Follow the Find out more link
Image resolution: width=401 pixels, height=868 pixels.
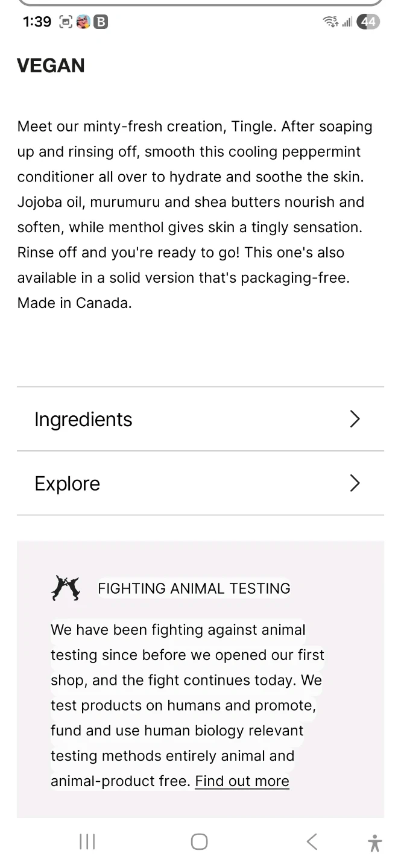[x=242, y=781]
